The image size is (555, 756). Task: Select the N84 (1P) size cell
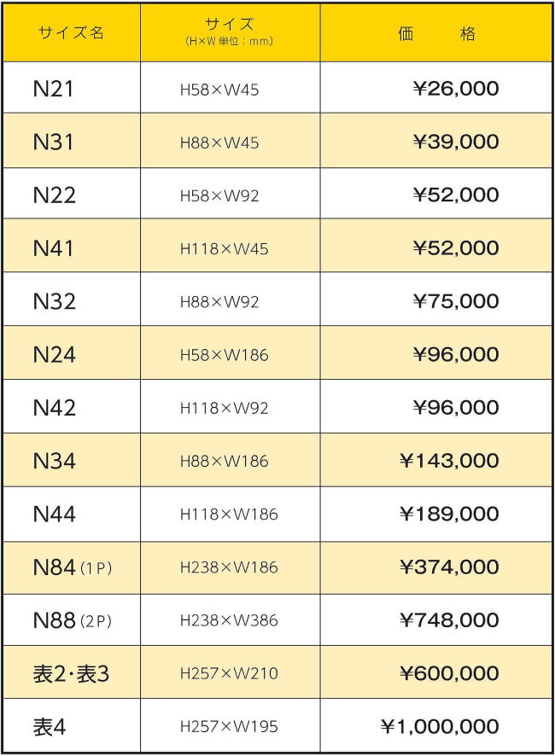(x=72, y=567)
